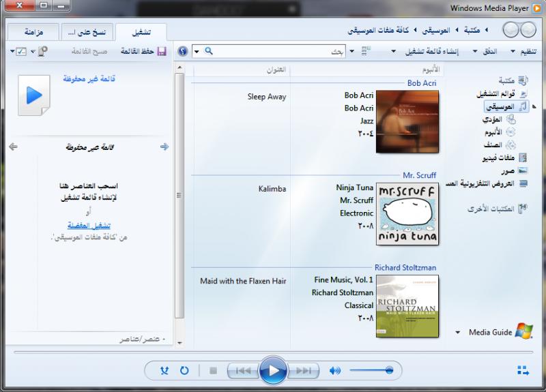546x392 pixels.
Task: Click the تشغيل المفضلة link
Action: click(x=89, y=226)
